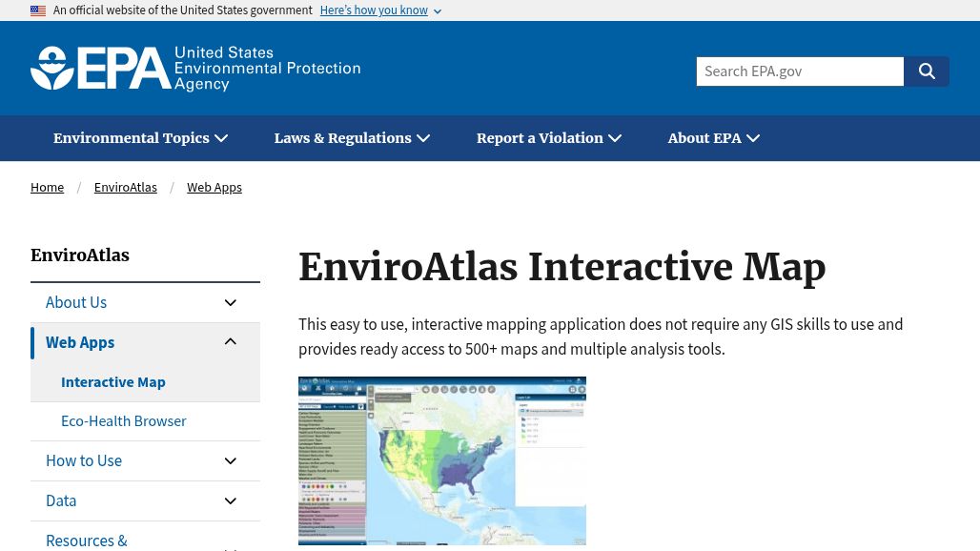Click the EPA logo in header
This screenshot has height=551, width=980.
[x=195, y=69]
